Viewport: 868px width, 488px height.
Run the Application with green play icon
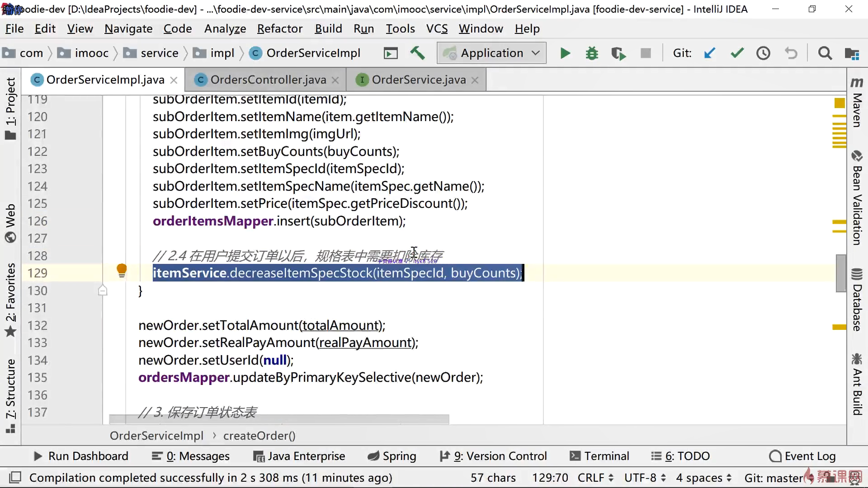pos(565,53)
